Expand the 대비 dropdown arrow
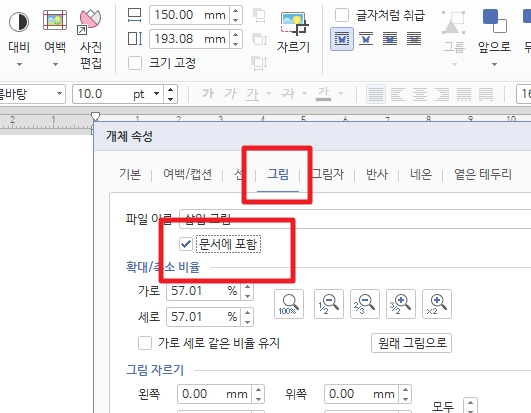Image resolution: width=531 pixels, height=413 pixels. [19, 64]
